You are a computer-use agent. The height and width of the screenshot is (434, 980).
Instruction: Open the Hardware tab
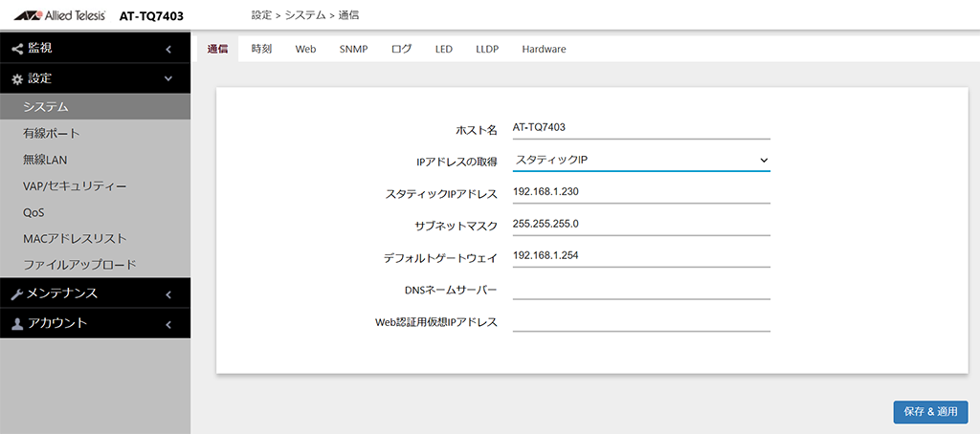pyautogui.click(x=544, y=49)
